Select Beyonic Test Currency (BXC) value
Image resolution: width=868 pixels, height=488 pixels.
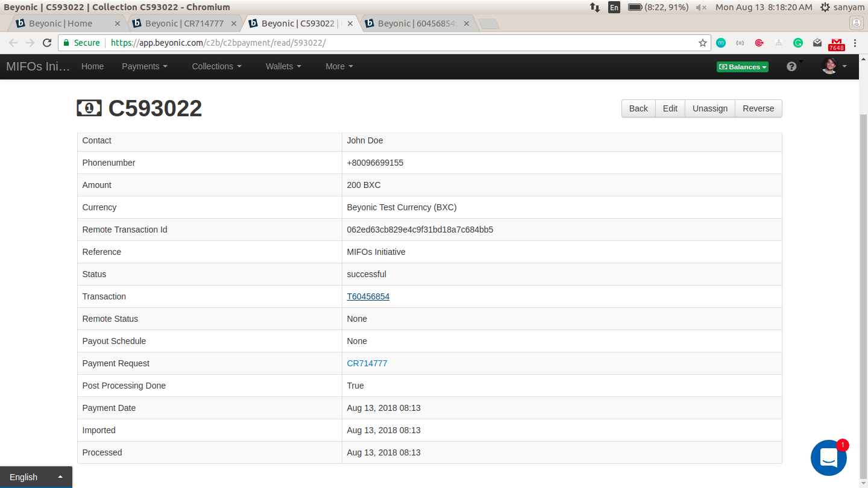tap(402, 207)
